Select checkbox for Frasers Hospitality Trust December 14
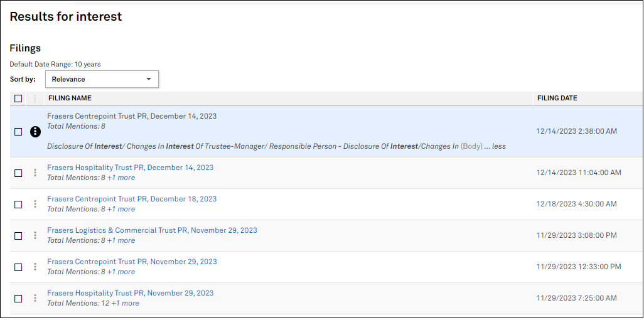The height and width of the screenshot is (320, 644). click(18, 173)
